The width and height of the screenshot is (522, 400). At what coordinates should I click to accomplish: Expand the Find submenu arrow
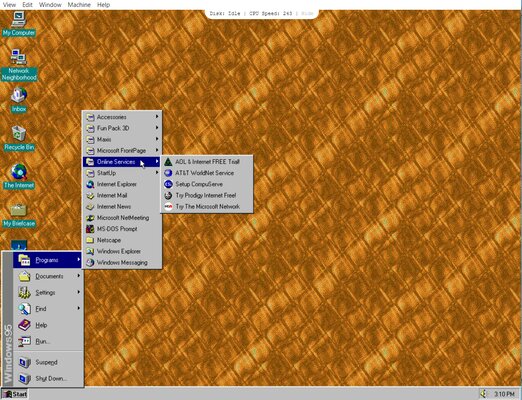pyautogui.click(x=79, y=308)
